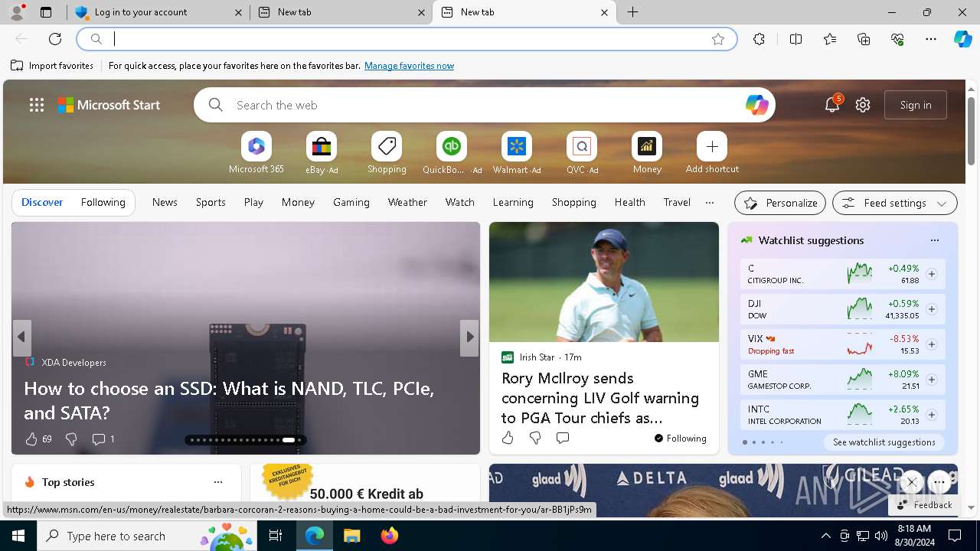Show hidden system tray icons
980x551 pixels.
(x=825, y=536)
